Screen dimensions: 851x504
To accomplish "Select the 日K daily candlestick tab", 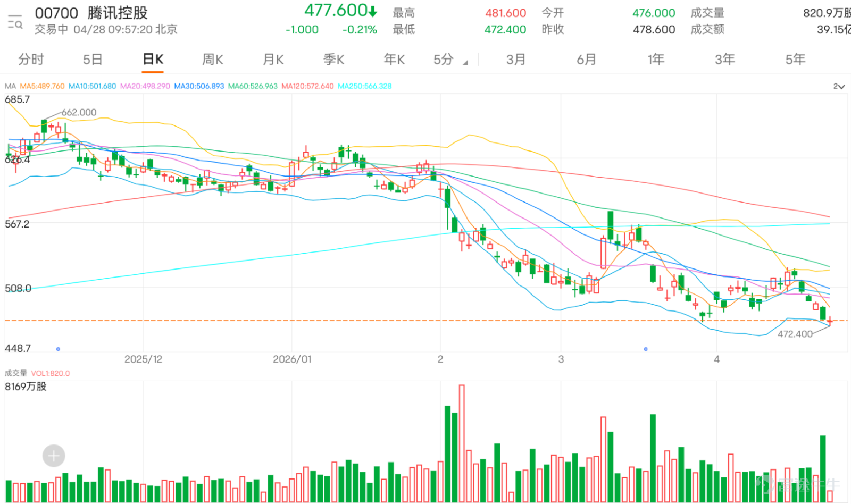I will pyautogui.click(x=153, y=60).
